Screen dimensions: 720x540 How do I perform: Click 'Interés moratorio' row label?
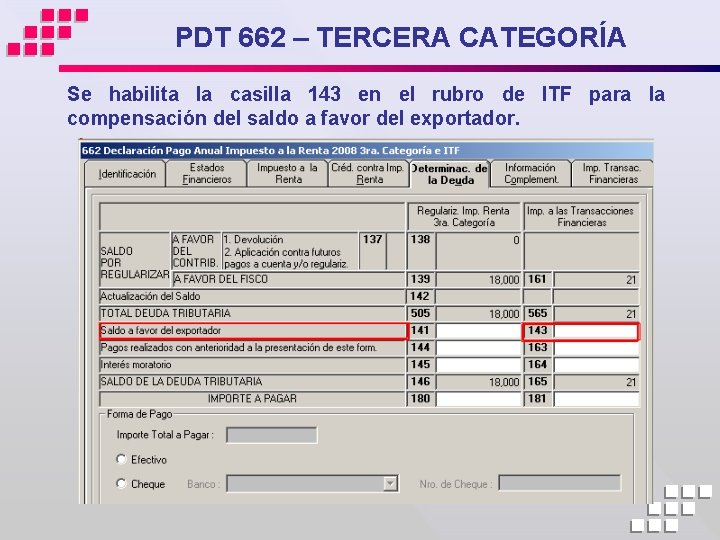(x=136, y=365)
